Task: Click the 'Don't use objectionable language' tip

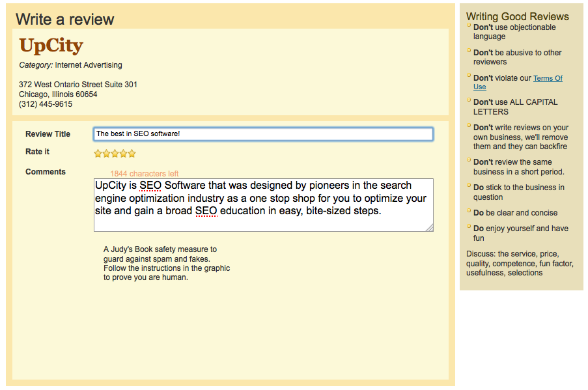Action: coord(514,32)
